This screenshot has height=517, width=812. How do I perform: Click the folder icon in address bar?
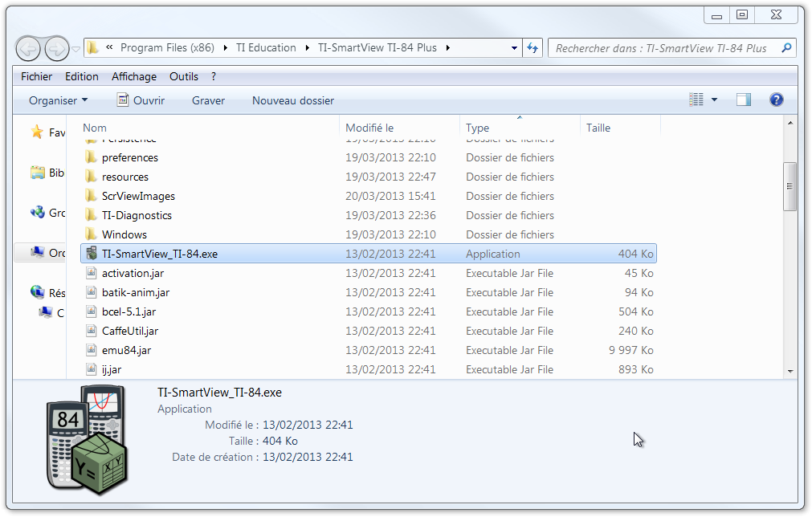click(92, 48)
